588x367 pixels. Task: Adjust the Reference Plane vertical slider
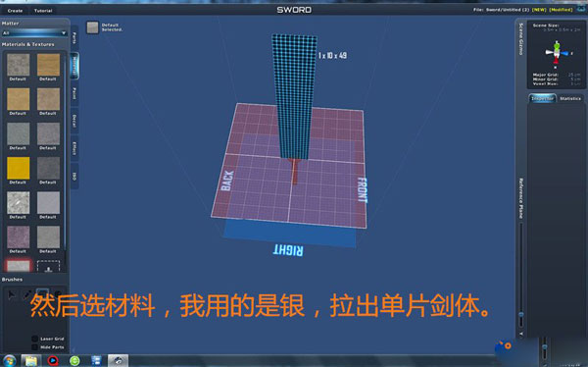(x=521, y=314)
